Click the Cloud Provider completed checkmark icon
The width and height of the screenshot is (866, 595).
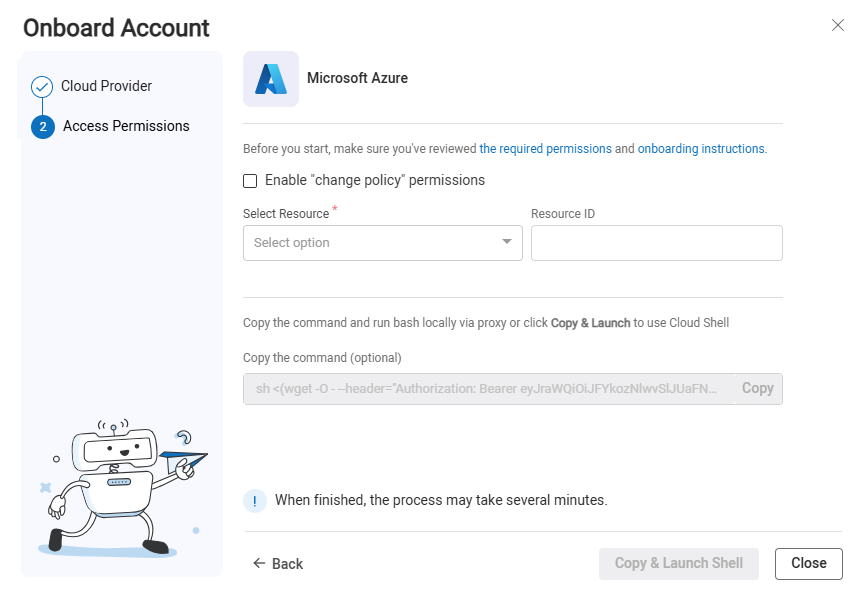tap(42, 87)
